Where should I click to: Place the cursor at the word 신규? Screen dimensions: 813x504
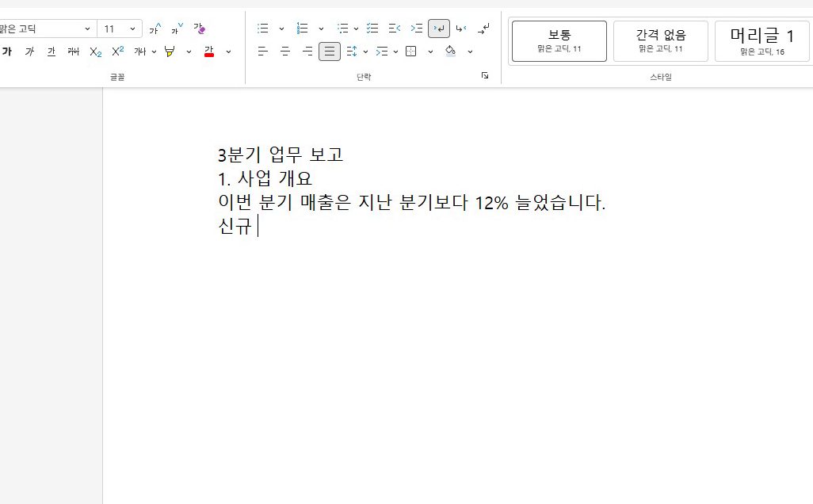click(x=235, y=226)
